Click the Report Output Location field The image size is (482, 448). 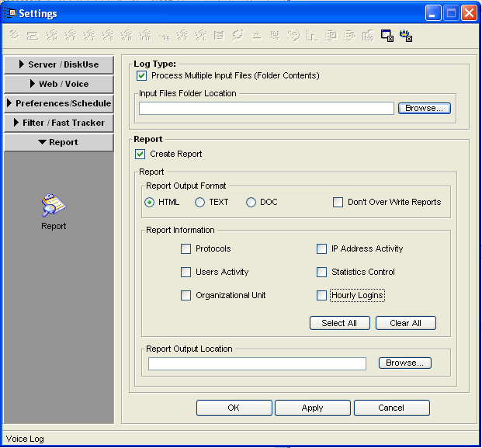257,363
